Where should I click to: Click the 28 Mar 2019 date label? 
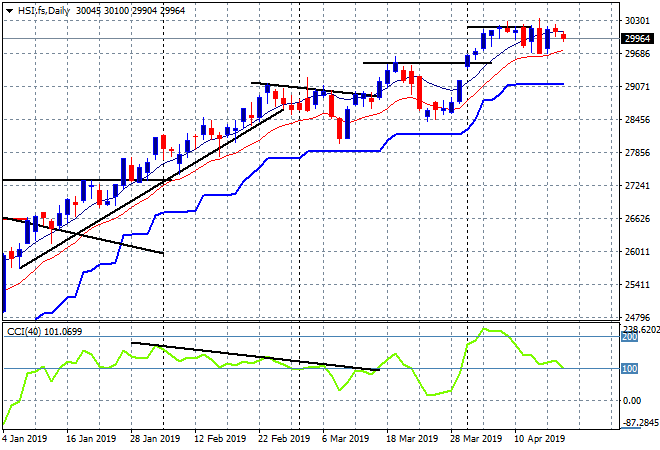(x=475, y=438)
